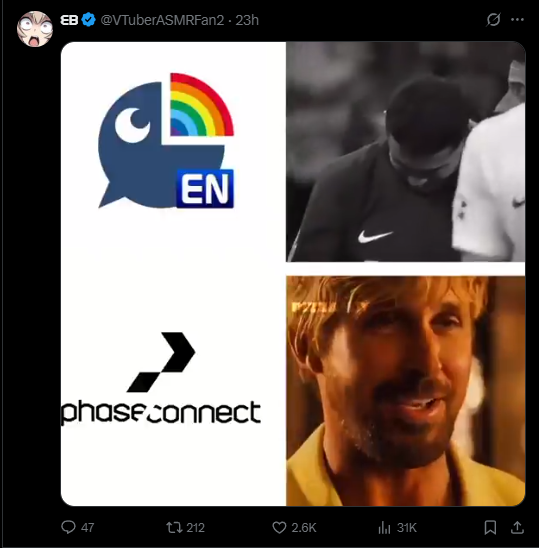Open the EB display name profile

[x=69, y=20]
